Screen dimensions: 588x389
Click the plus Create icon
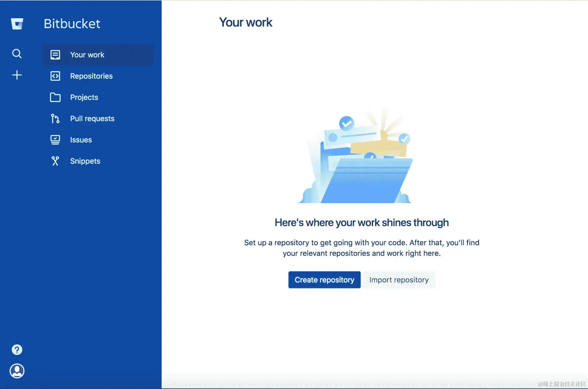click(x=17, y=75)
